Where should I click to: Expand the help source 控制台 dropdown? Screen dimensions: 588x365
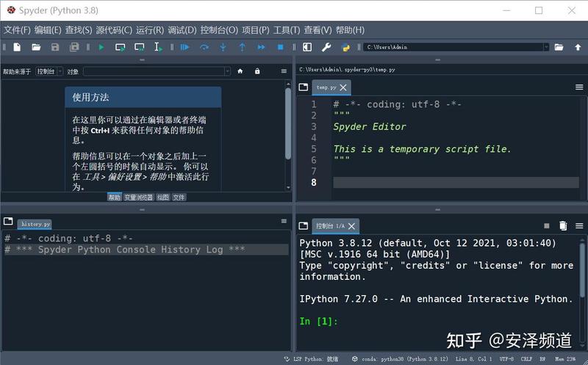click(x=49, y=71)
